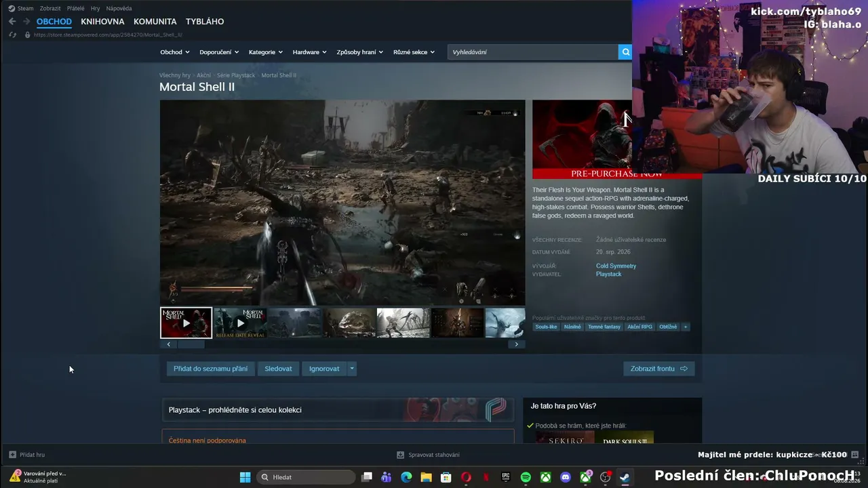Expand the Různé sekce dropdown
The width and height of the screenshot is (868, 488).
coord(414,52)
